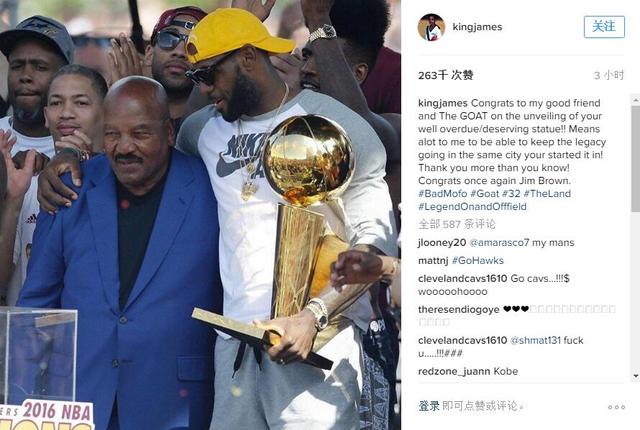Open the #Goat hashtag
Screen dimensions: 640x430
[484, 193]
